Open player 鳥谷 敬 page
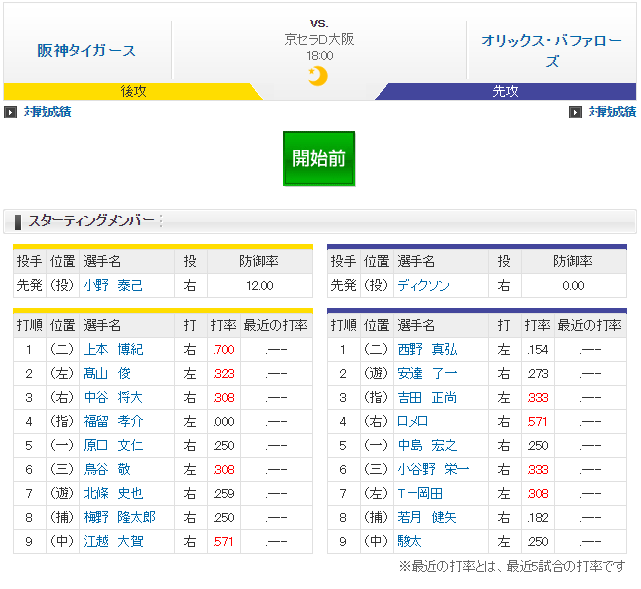This screenshot has width=641, height=589. tap(107, 469)
